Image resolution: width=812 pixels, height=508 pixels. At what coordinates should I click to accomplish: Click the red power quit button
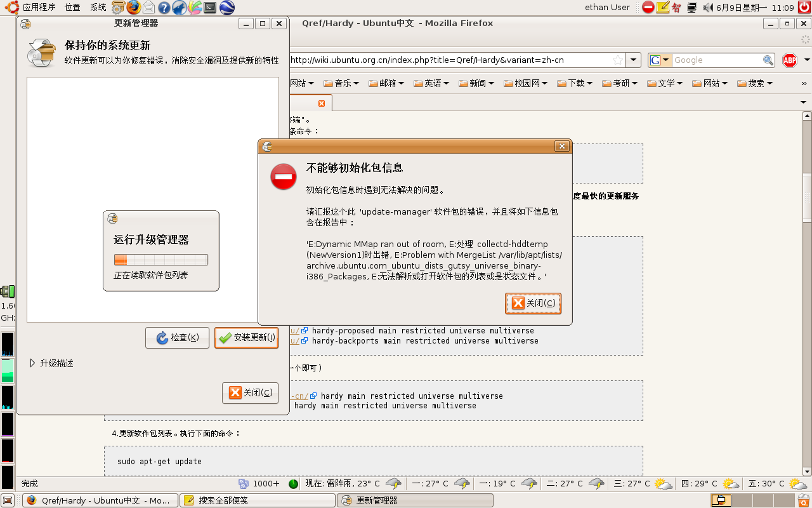804,8
